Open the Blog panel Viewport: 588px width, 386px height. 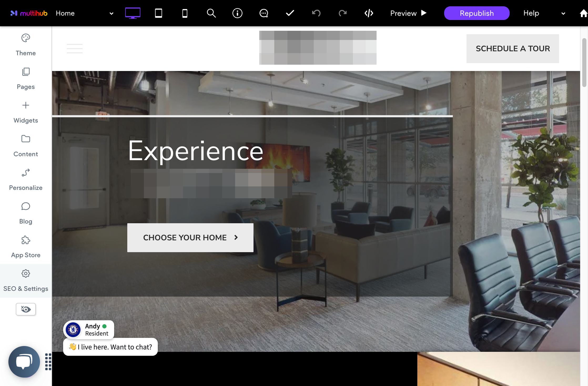point(26,213)
